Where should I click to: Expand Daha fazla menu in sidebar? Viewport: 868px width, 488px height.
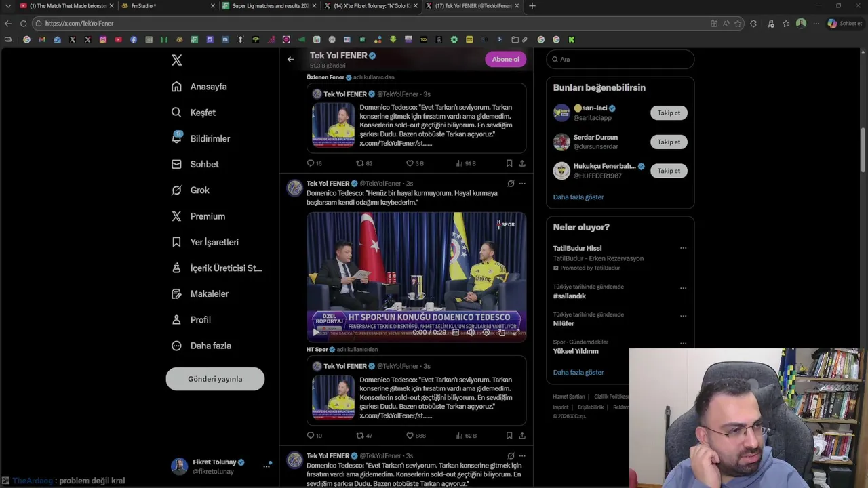[201, 346]
